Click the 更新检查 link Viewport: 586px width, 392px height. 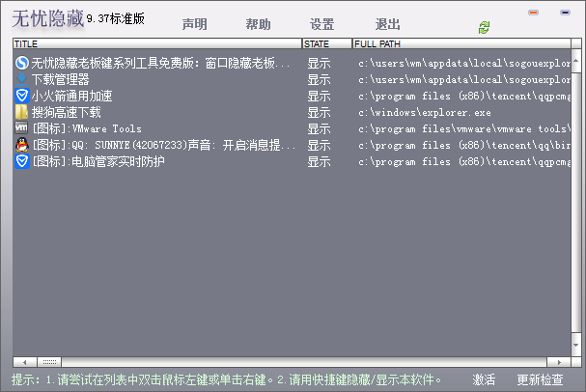pos(540,379)
